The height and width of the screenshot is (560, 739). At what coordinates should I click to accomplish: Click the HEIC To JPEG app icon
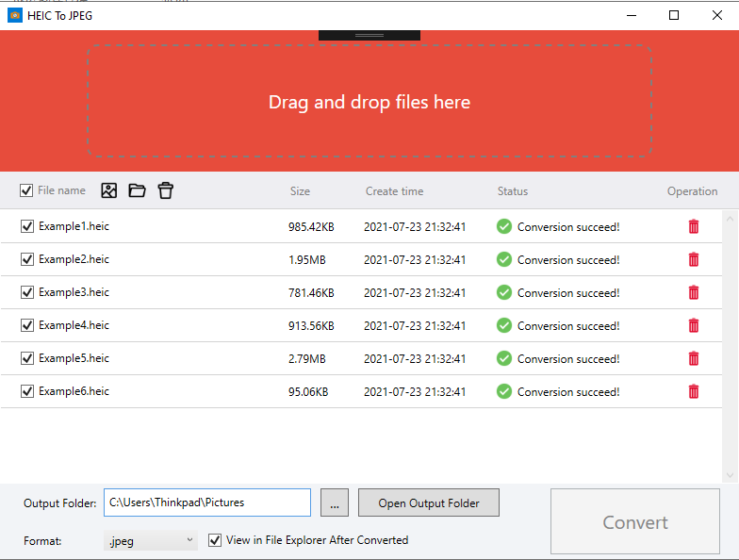(x=15, y=15)
